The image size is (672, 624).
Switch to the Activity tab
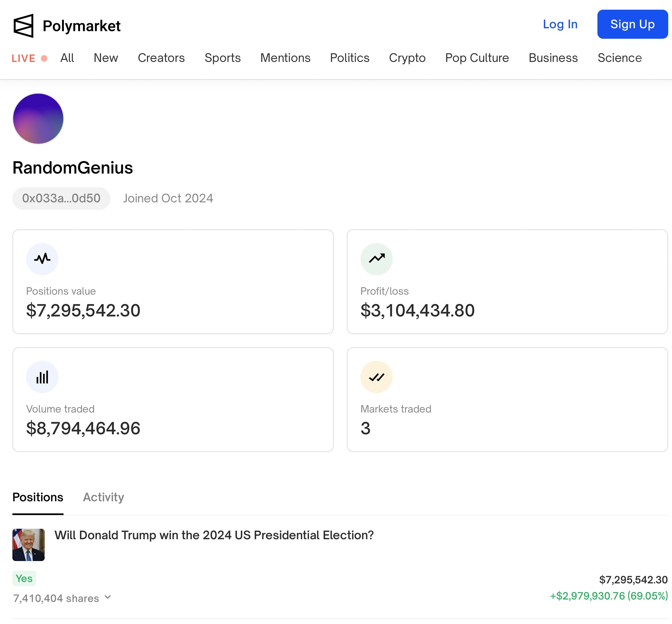pyautogui.click(x=103, y=497)
